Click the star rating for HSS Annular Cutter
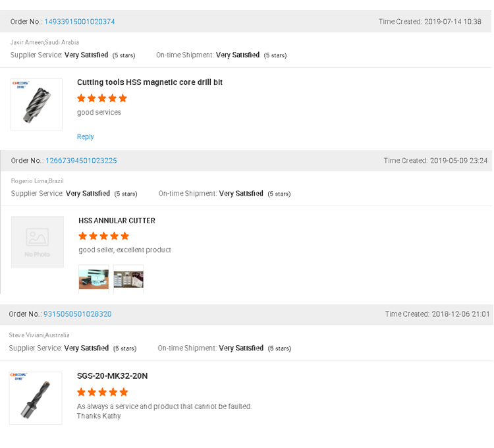The width and height of the screenshot is (494, 448). pos(103,236)
